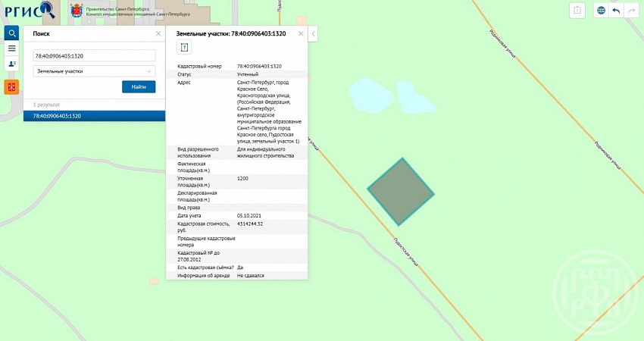Image resolution: width=644 pixels, height=341 pixels.
Task: Click the cadastral number search field
Action: pyautogui.click(x=94, y=56)
